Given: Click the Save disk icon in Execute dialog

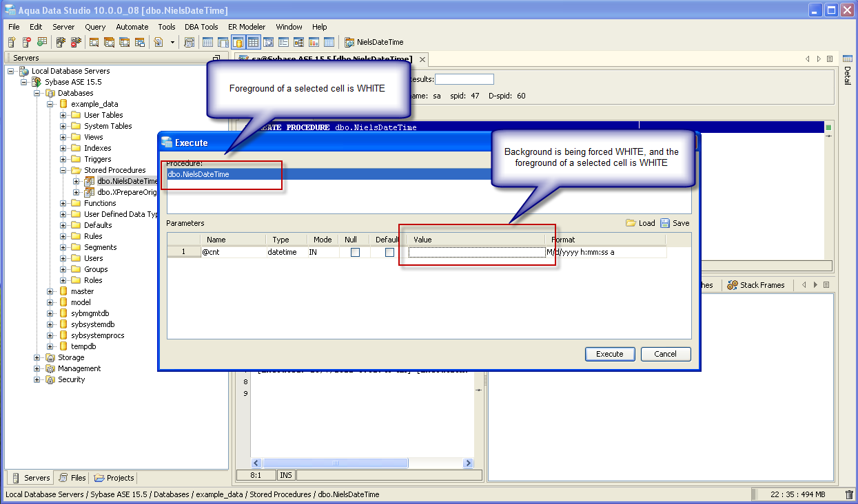Looking at the screenshot, I should click(x=665, y=223).
